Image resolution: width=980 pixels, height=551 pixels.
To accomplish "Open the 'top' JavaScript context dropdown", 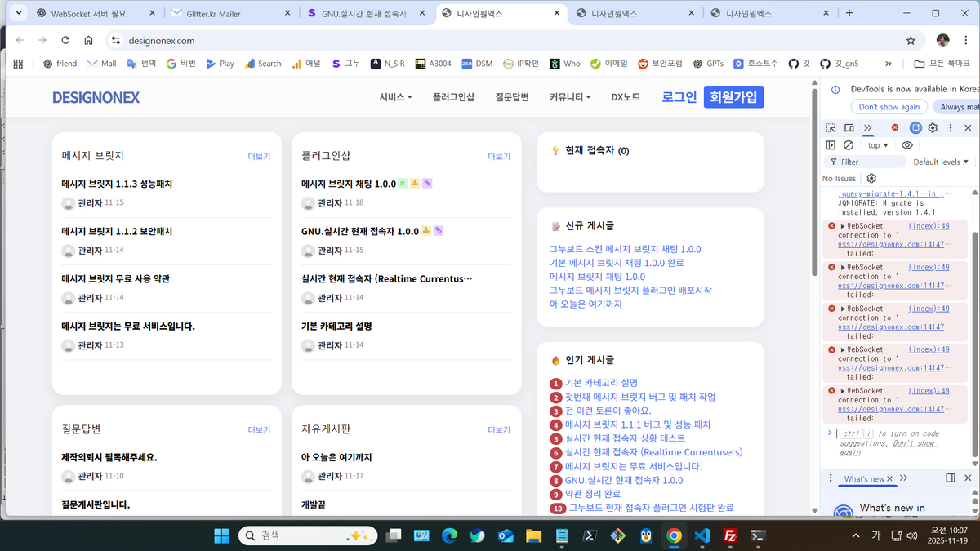I will [x=878, y=145].
